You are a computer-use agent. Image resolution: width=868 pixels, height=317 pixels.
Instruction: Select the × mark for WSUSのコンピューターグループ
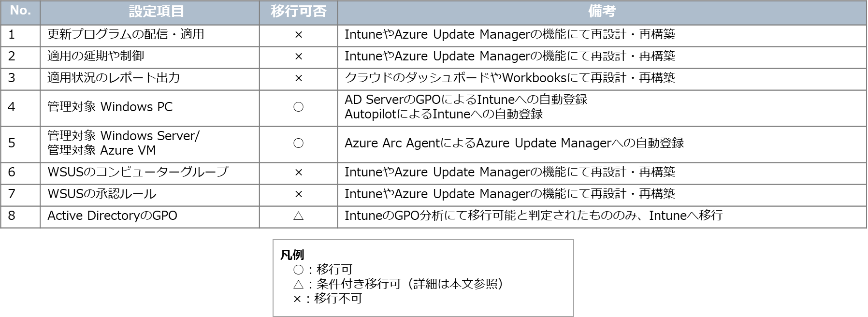298,173
